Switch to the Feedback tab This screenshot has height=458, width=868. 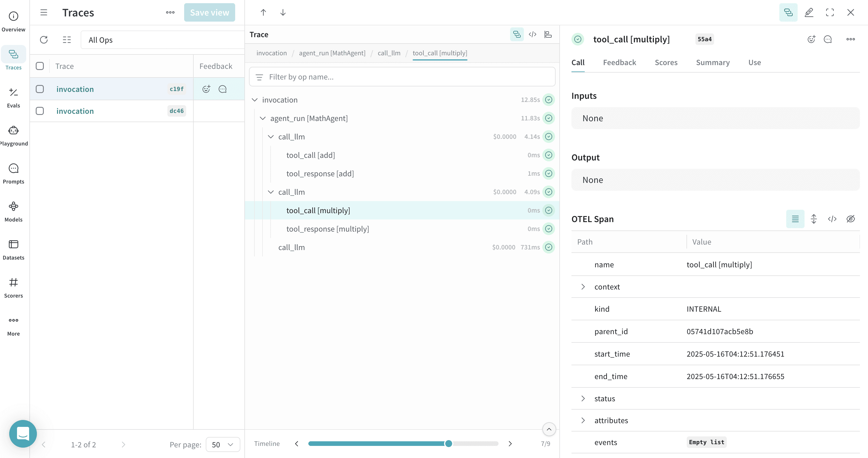coord(619,63)
